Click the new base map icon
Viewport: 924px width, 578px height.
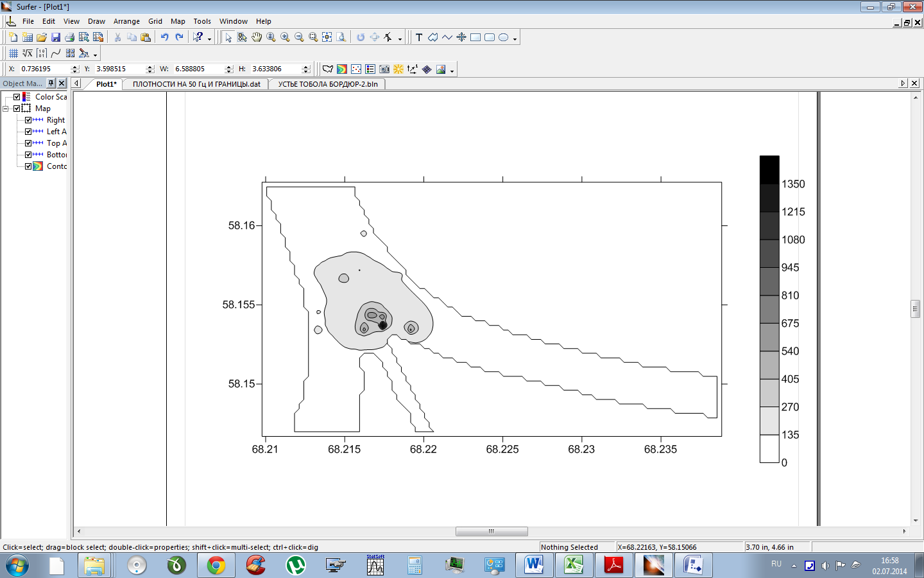(x=328, y=69)
